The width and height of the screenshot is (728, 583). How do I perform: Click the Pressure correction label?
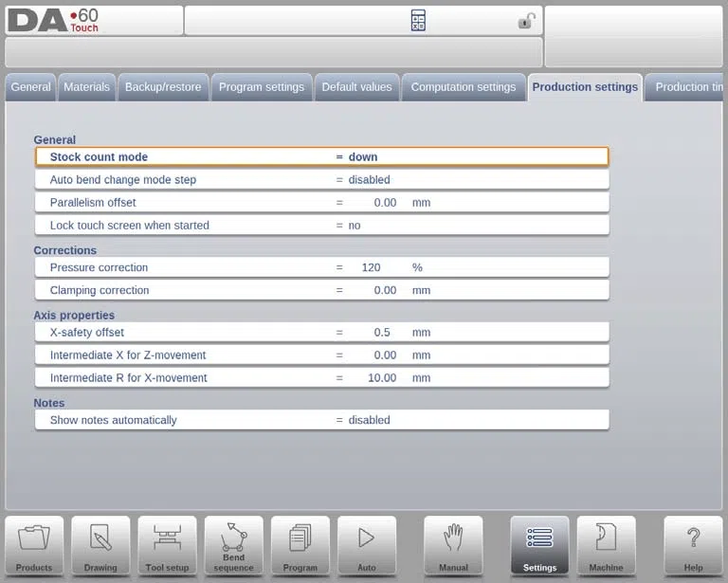pos(99,267)
